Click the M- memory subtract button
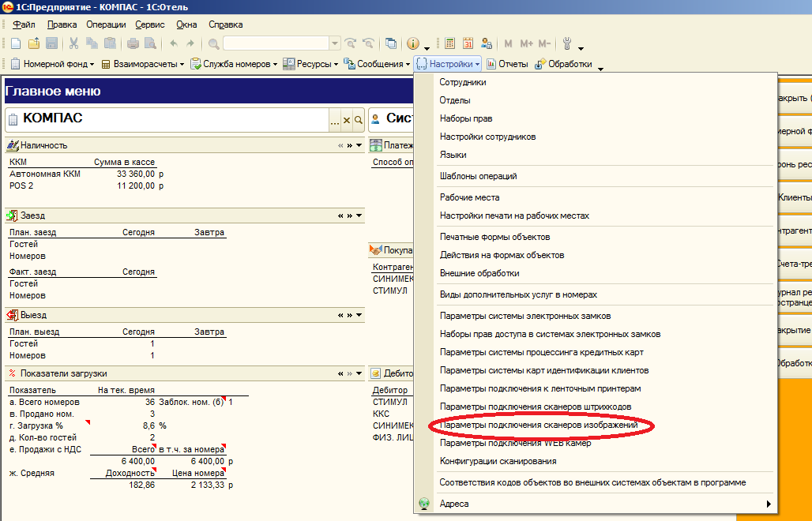812x521 pixels. 544,44
